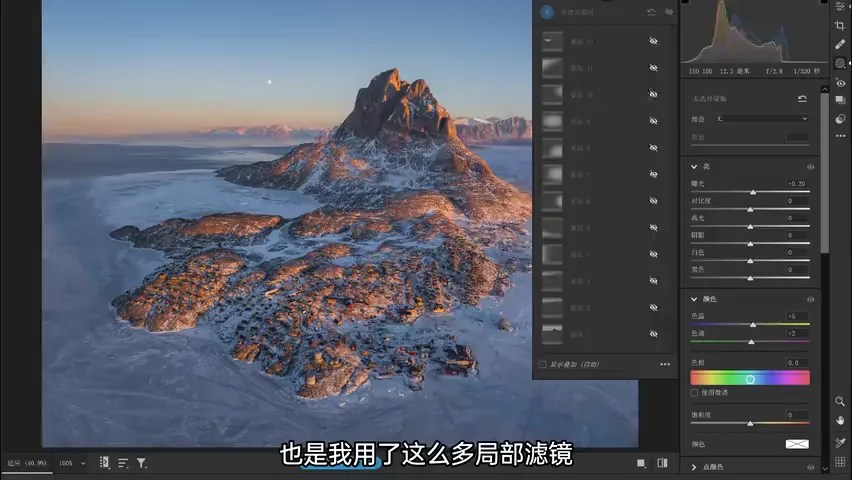
Task: Select the Red Eye removal tool
Action: (840, 83)
